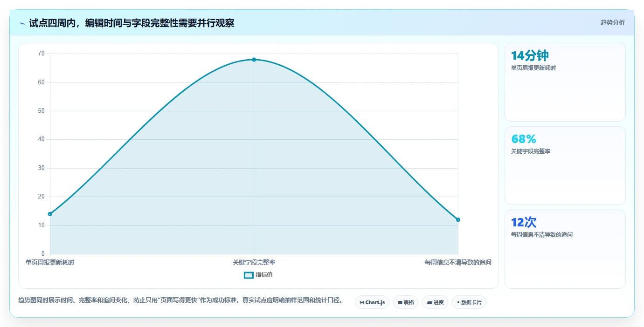Image resolution: width=644 pixels, height=327 pixels.
Task: Click the x-axis label 单页周报更新耗时
Action: coord(50,263)
